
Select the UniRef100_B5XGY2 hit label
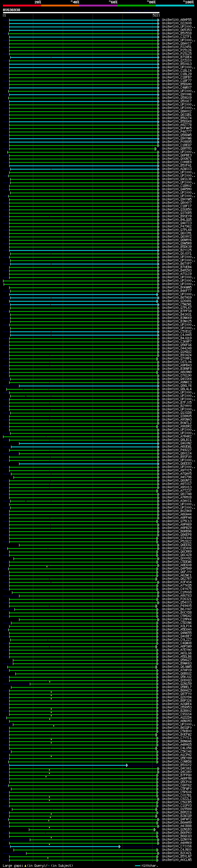(176, 765)
